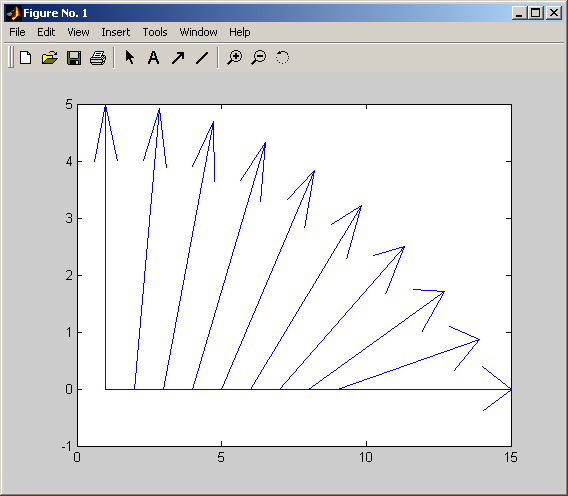Open the Edit menu
The image size is (568, 496).
pyautogui.click(x=46, y=32)
